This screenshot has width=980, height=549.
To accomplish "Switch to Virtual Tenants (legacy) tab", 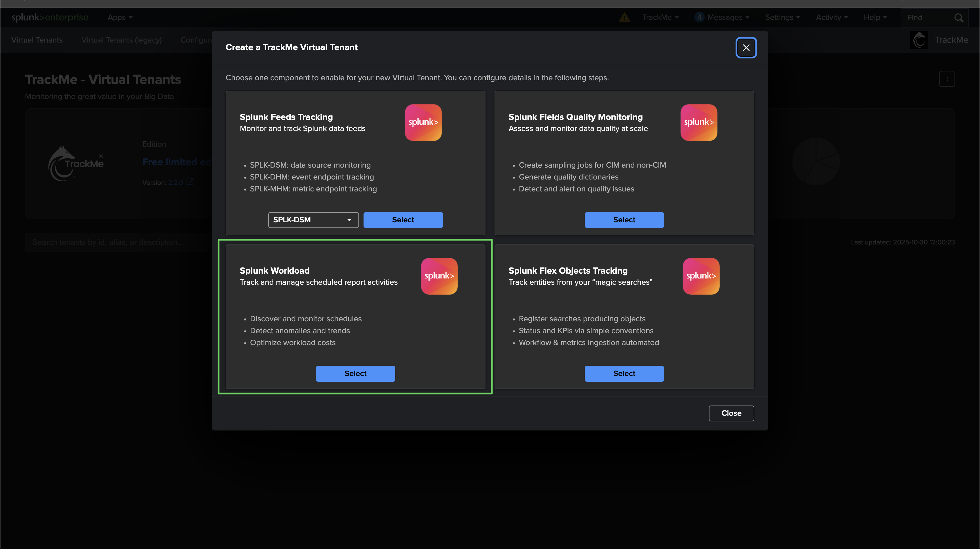I will pos(121,40).
